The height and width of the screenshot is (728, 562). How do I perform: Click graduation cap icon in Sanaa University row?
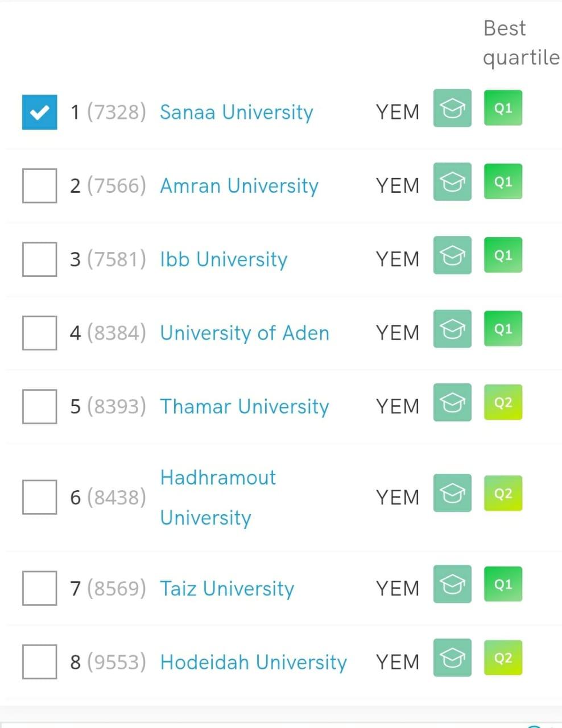452,108
